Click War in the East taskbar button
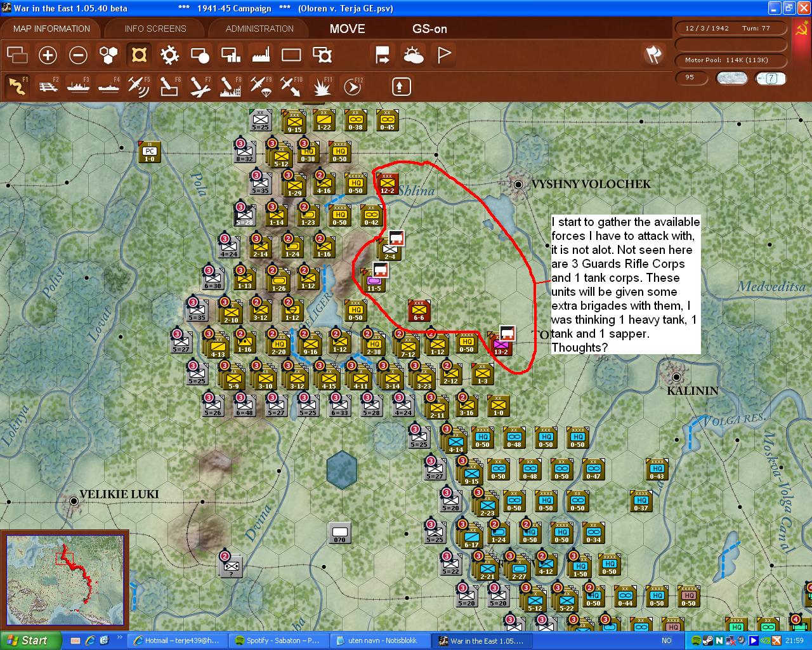812x650 pixels. click(x=480, y=640)
